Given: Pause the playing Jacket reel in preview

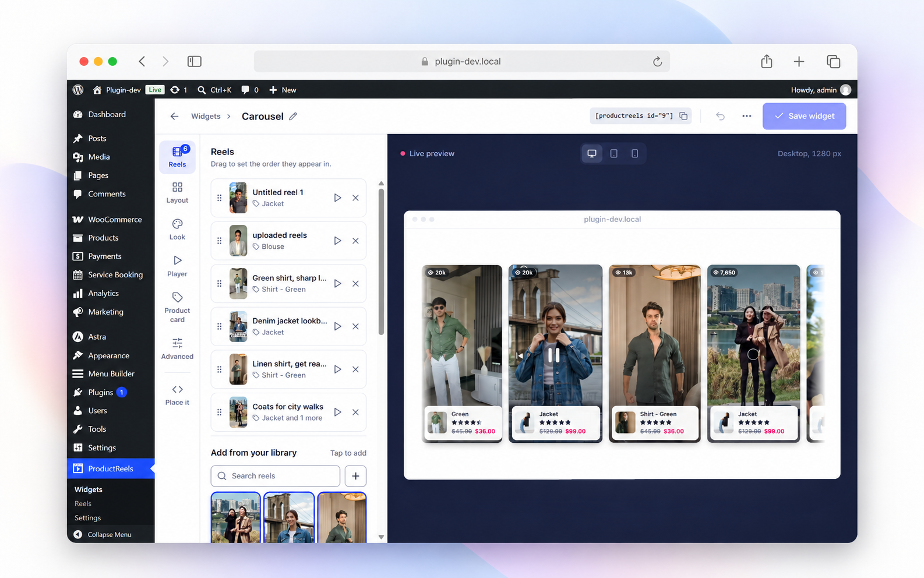Looking at the screenshot, I should click(x=554, y=354).
